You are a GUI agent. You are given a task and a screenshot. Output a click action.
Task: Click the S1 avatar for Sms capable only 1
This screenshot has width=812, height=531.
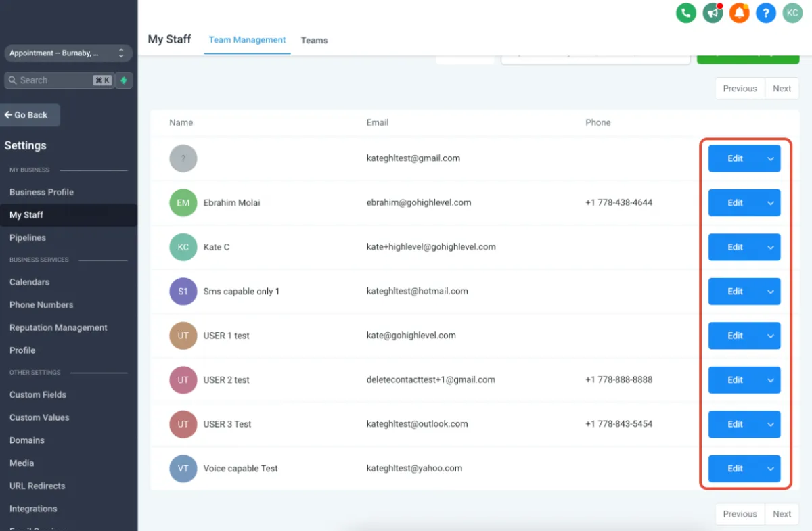[183, 292]
